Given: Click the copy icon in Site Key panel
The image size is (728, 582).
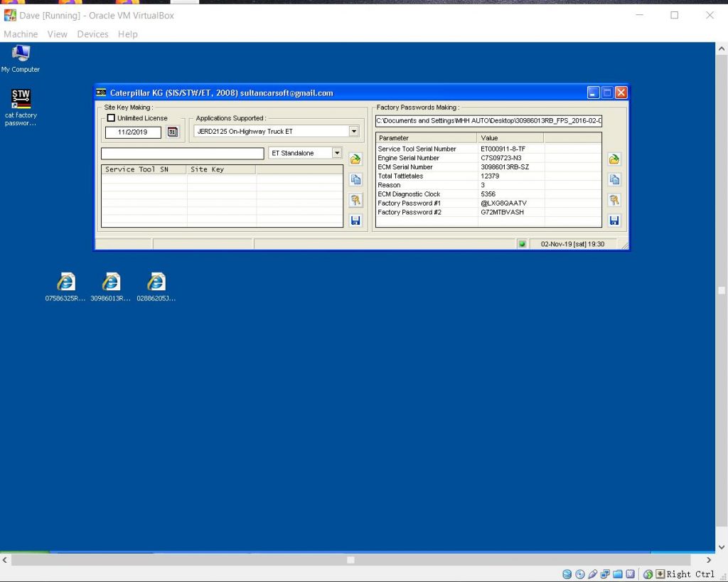Looking at the screenshot, I should [355, 180].
